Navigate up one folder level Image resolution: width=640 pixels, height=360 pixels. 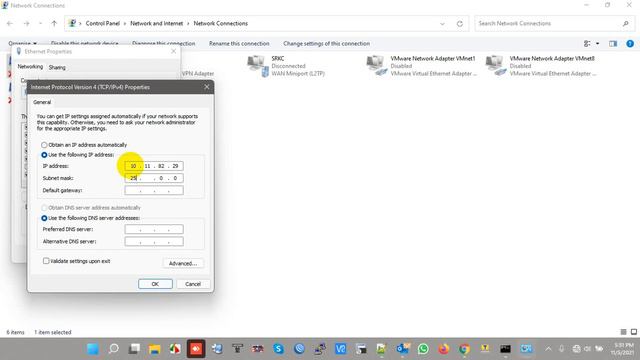click(54, 24)
